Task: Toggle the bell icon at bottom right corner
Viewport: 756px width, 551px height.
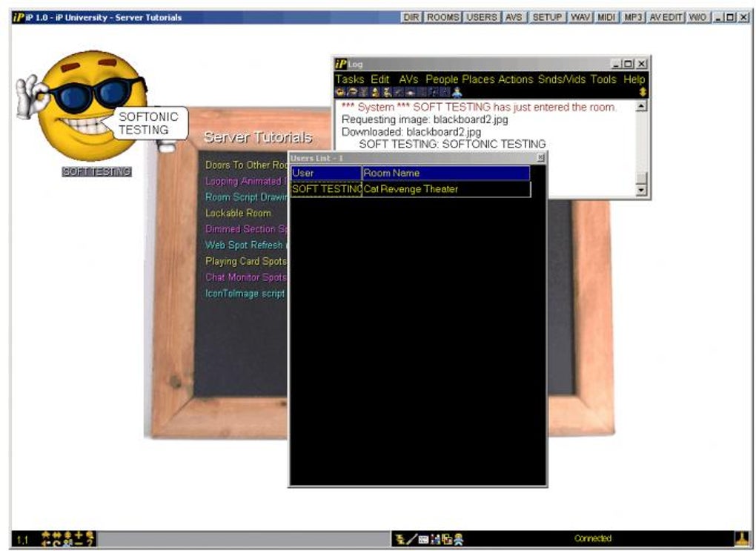Action: pos(743,538)
